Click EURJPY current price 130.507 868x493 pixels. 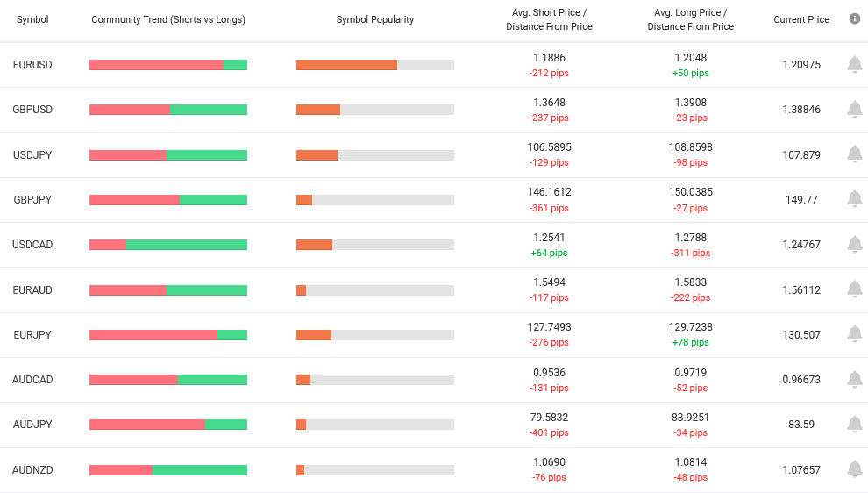click(x=801, y=335)
